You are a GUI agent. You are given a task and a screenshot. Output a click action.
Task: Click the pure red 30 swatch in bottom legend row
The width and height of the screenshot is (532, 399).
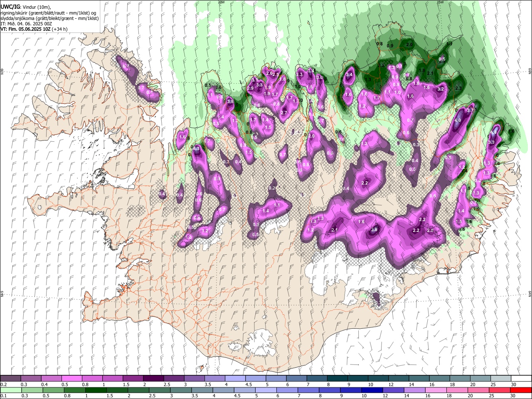pyautogui.click(x=520, y=390)
